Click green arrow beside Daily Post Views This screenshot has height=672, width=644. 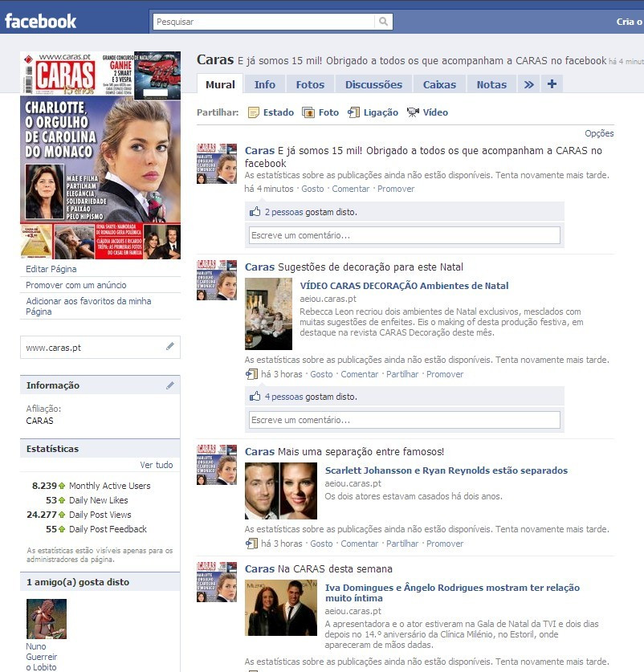pos(62,515)
